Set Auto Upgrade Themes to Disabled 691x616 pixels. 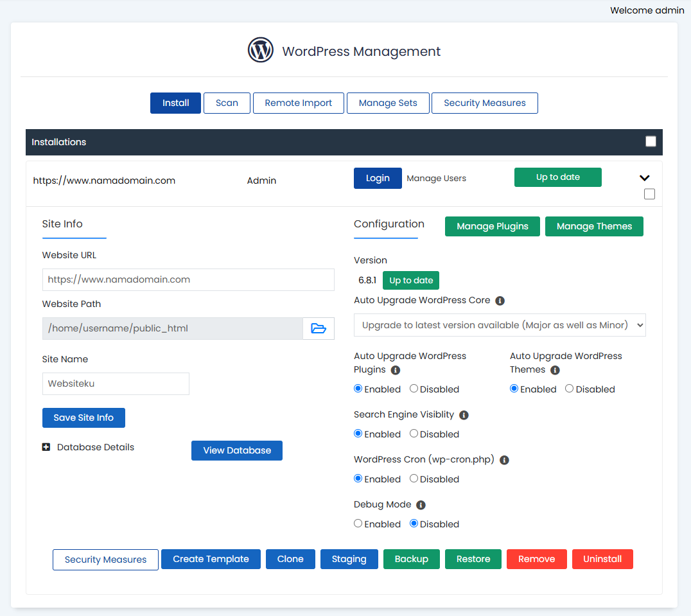coord(570,389)
